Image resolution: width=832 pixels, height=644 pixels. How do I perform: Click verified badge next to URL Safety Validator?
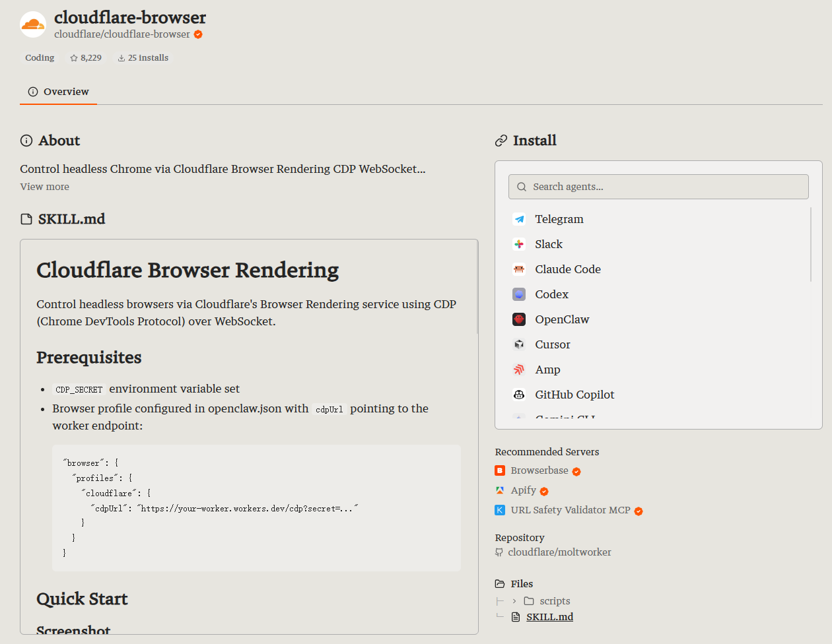(x=639, y=511)
